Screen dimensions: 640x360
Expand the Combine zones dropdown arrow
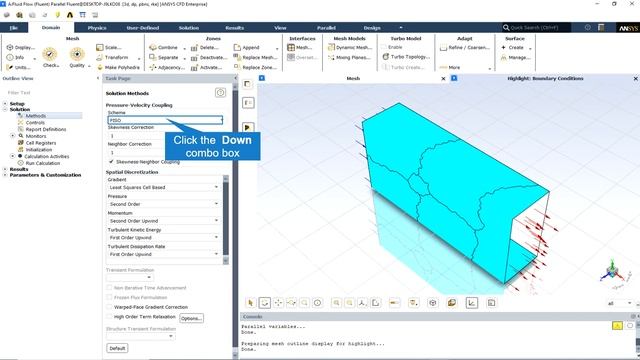coord(184,48)
